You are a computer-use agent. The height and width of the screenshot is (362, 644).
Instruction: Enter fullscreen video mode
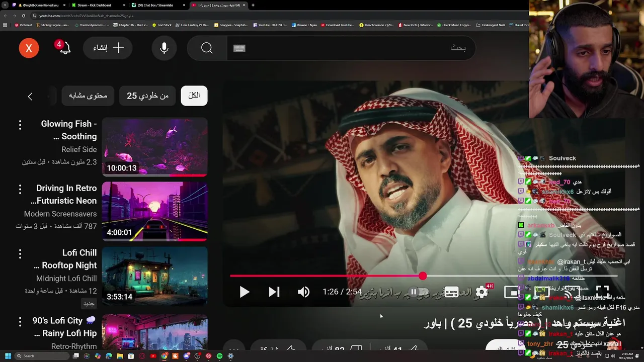coord(602,292)
